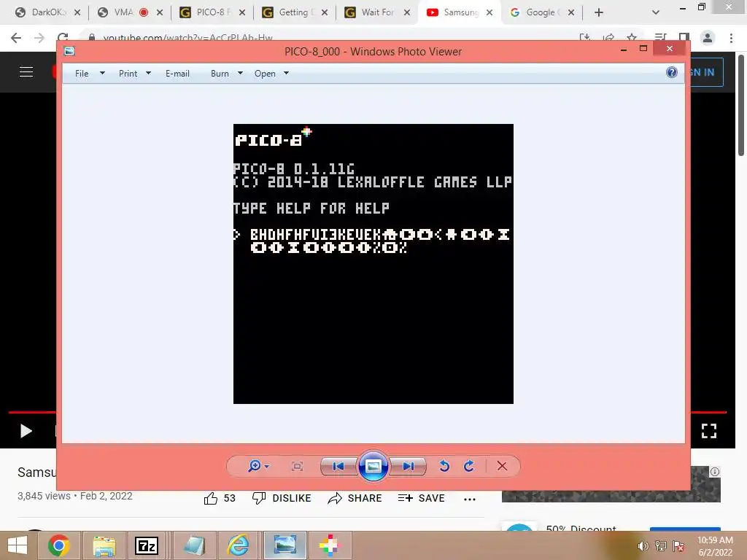Expand the Open menu in Photo Viewer
747x560 pixels.
(265, 74)
